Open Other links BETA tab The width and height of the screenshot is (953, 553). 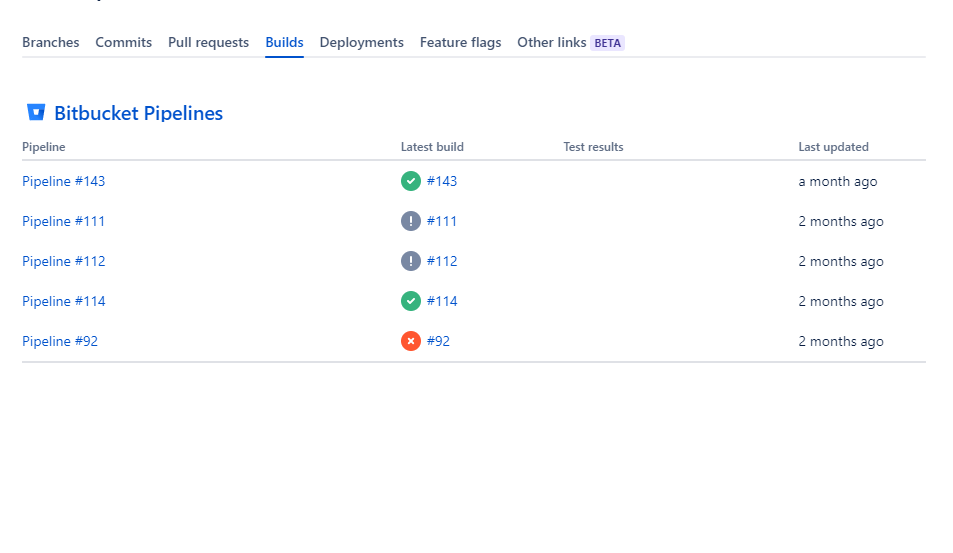(571, 43)
